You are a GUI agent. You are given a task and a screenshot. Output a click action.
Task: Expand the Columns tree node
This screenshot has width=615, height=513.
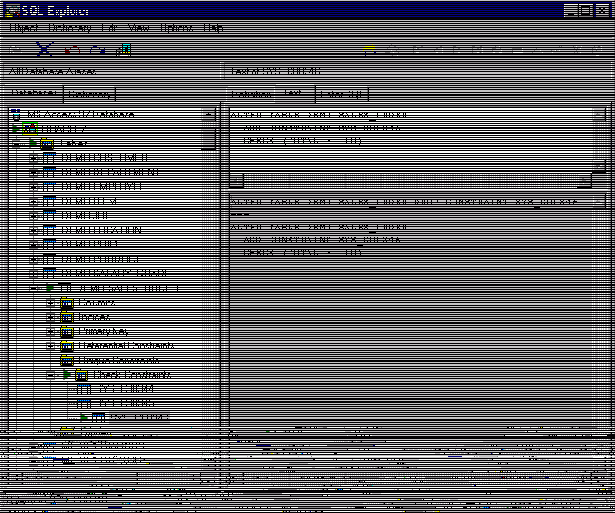[x=51, y=302]
